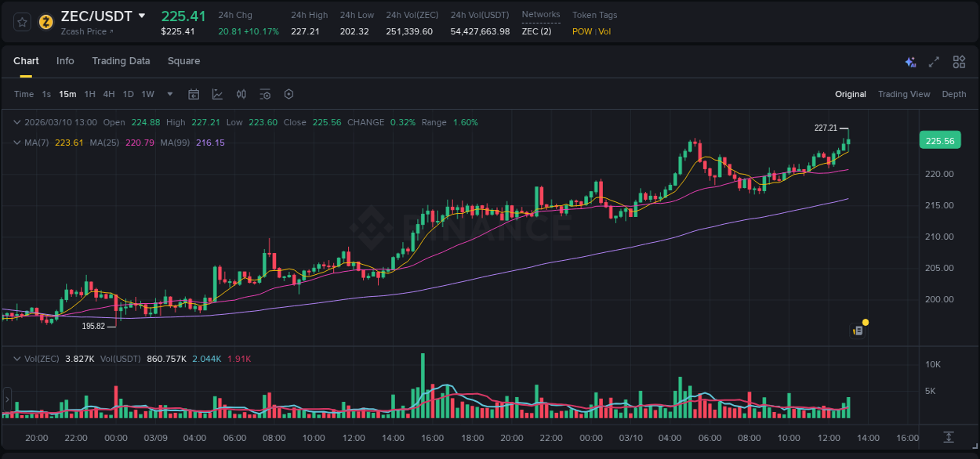The height and width of the screenshot is (459, 980).
Task: Click the 225.56 price tag on axis
Action: 939,140
